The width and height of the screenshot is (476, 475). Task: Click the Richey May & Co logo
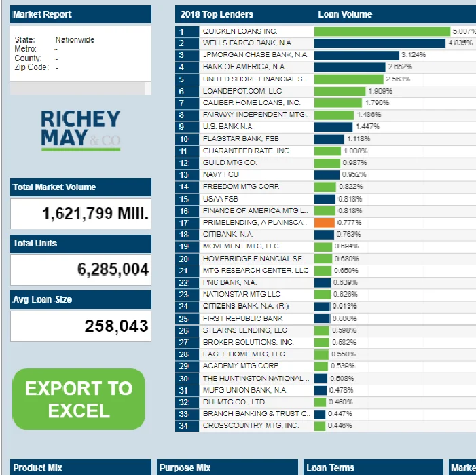pos(80,129)
